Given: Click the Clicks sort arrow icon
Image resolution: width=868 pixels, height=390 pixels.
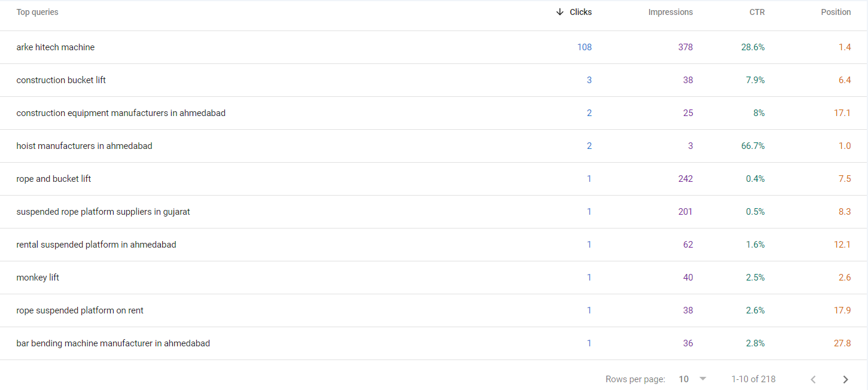Looking at the screenshot, I should coord(561,11).
